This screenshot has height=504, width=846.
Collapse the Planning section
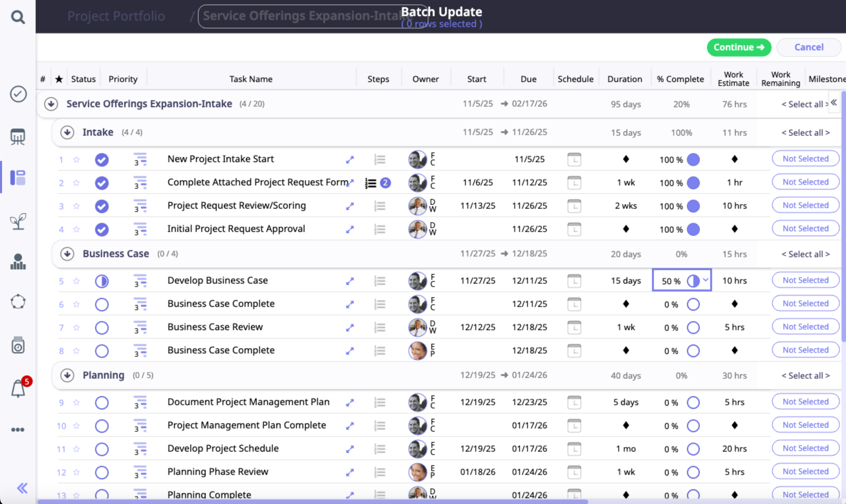click(67, 376)
